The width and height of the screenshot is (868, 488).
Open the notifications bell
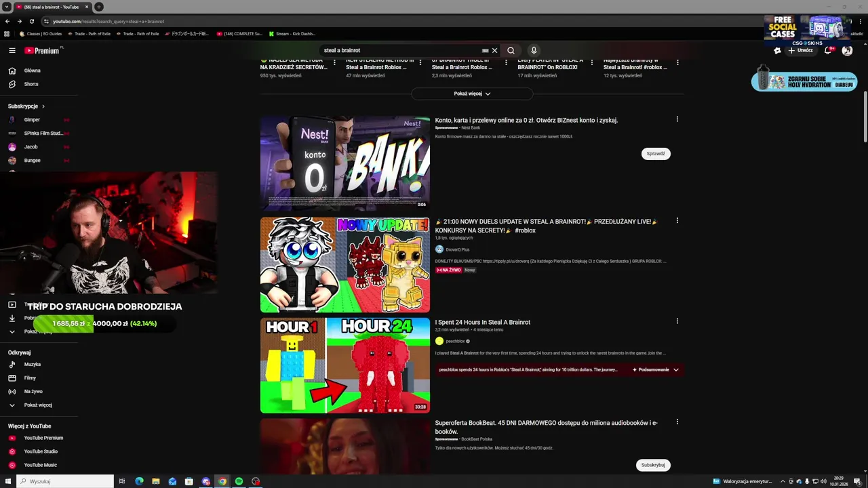click(x=828, y=50)
